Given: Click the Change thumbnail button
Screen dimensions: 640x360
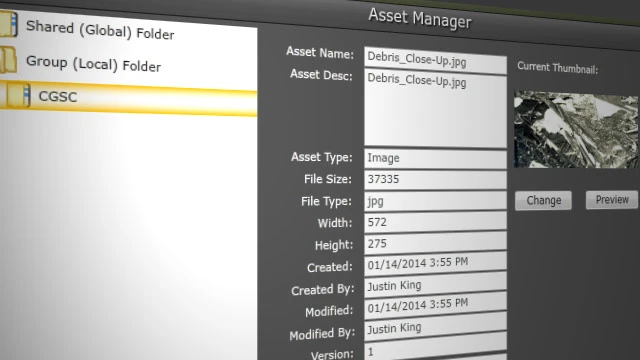Looking at the screenshot, I should (543, 200).
